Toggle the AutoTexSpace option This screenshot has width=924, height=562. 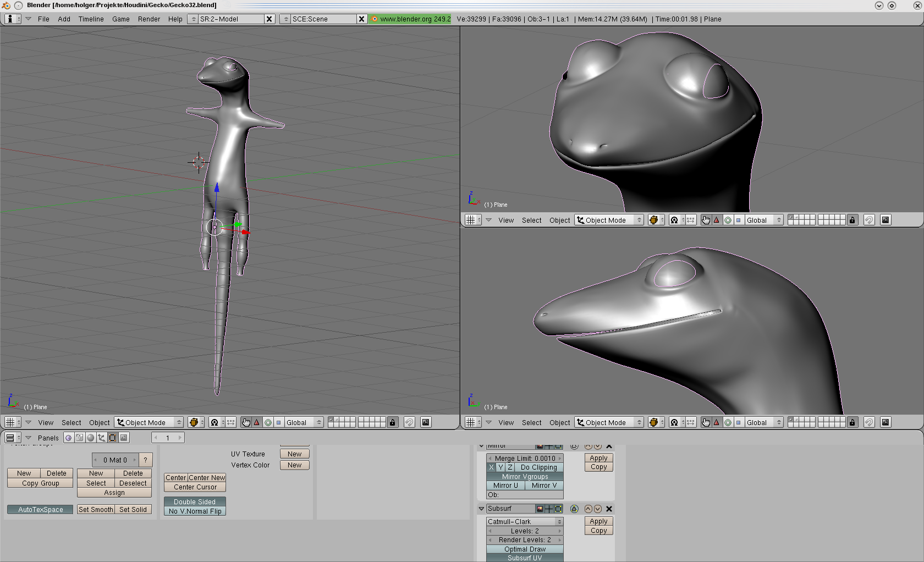[40, 510]
